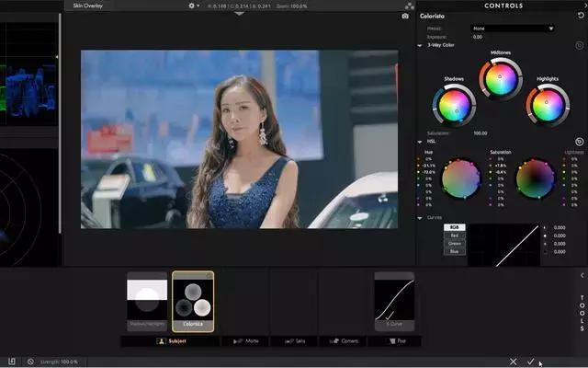Select the S Curve tool thumbnail

click(393, 301)
